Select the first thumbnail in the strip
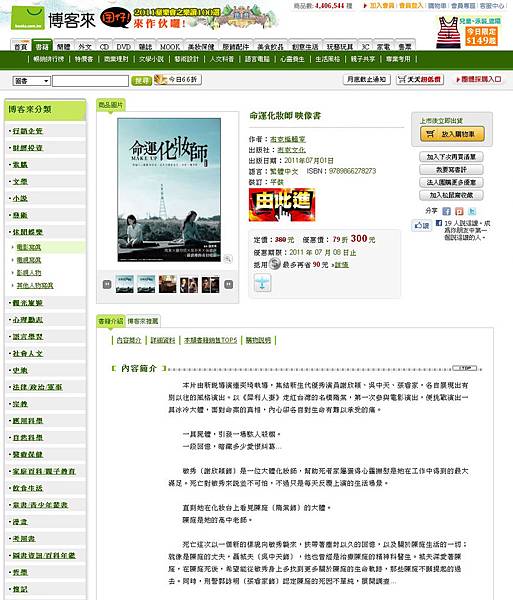The height and width of the screenshot is (600, 513). point(125,284)
